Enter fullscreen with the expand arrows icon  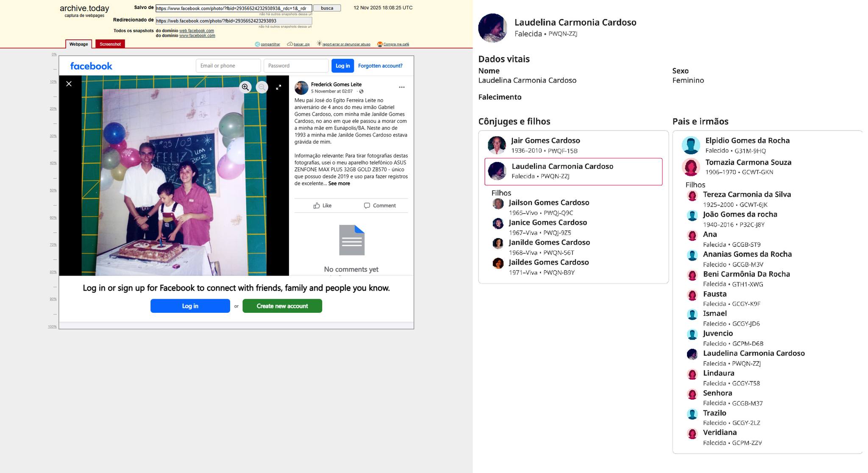pos(278,87)
